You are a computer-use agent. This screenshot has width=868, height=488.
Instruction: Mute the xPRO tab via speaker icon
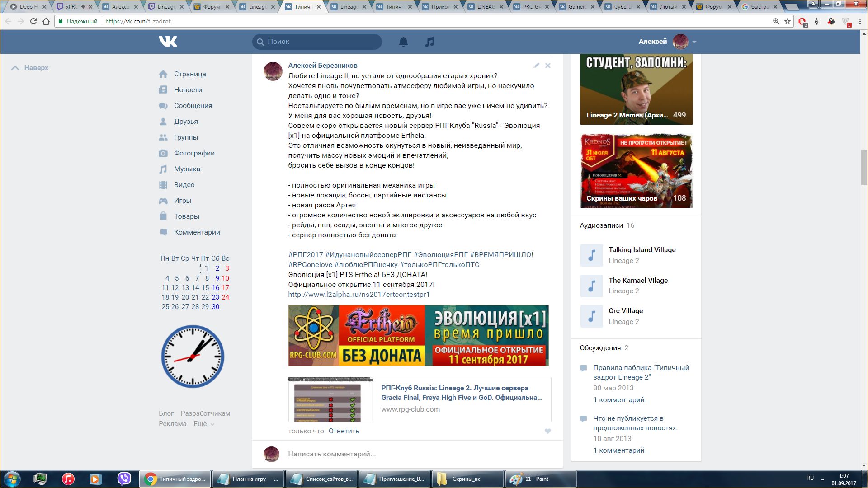tap(83, 7)
